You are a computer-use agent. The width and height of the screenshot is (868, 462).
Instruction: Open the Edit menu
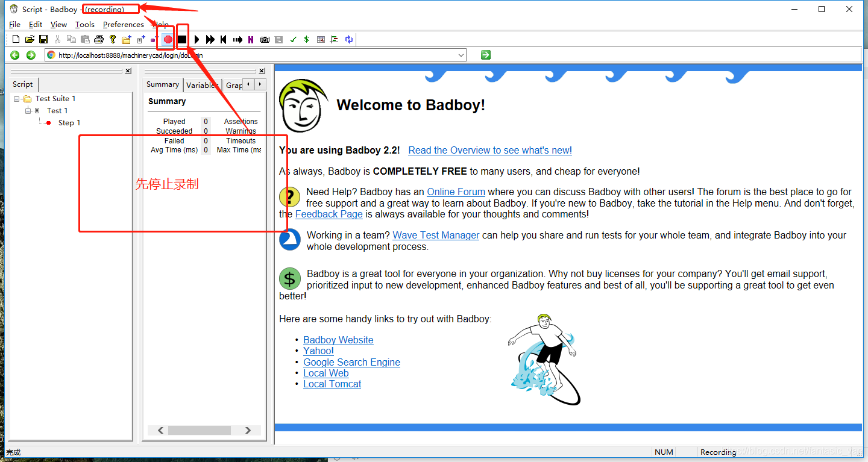coord(36,25)
